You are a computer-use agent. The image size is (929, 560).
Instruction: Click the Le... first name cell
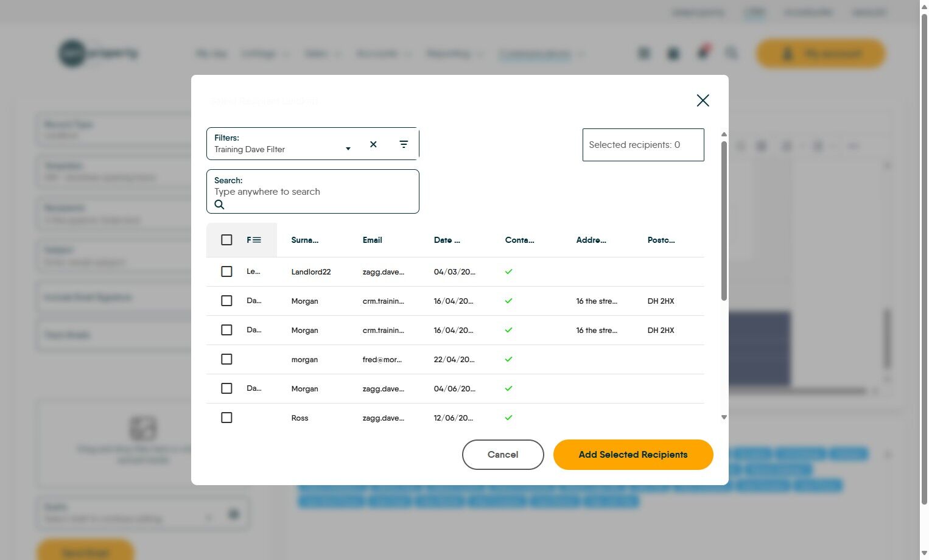coord(254,271)
